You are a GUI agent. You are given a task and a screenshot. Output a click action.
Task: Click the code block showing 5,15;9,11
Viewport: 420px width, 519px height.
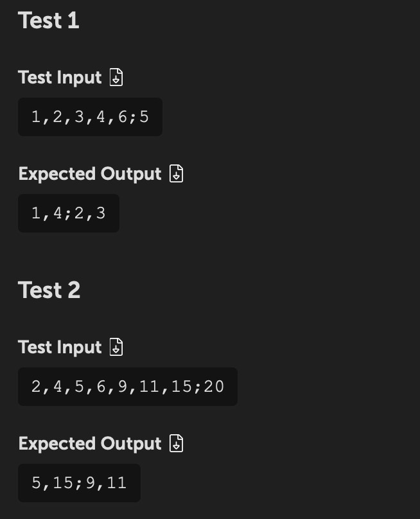click(x=79, y=482)
